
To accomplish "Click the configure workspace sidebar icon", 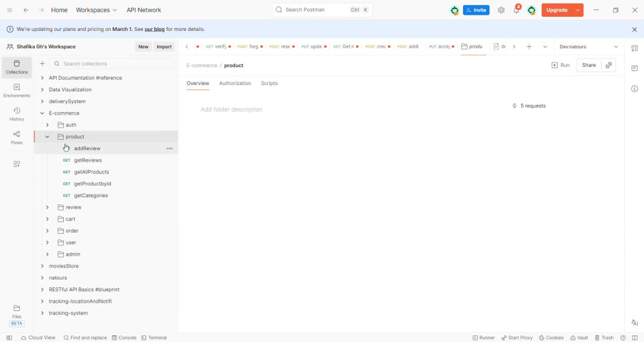I will click(17, 164).
